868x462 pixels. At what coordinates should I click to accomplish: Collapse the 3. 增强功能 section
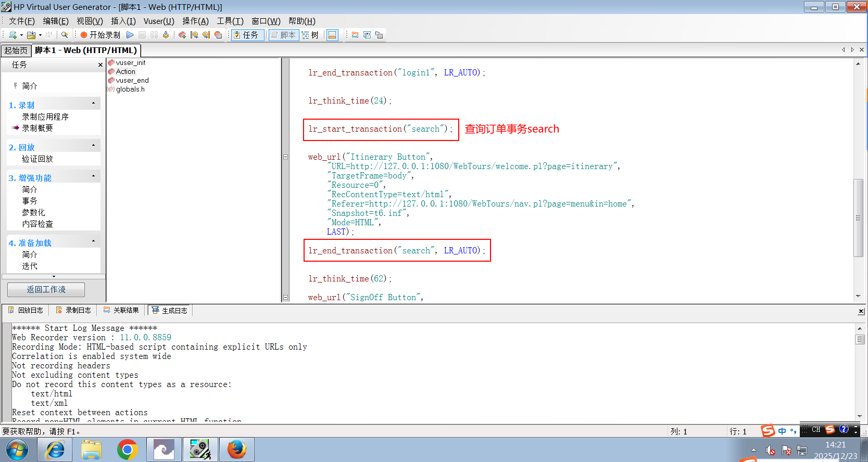(94, 176)
